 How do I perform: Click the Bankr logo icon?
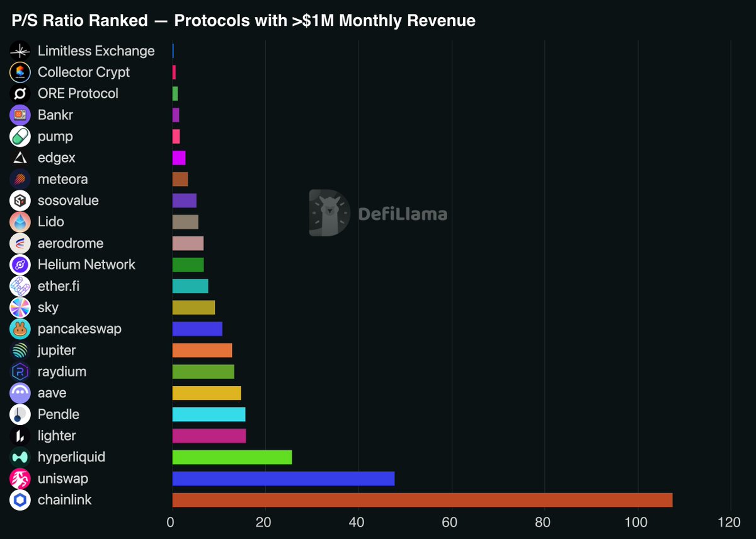(x=20, y=115)
